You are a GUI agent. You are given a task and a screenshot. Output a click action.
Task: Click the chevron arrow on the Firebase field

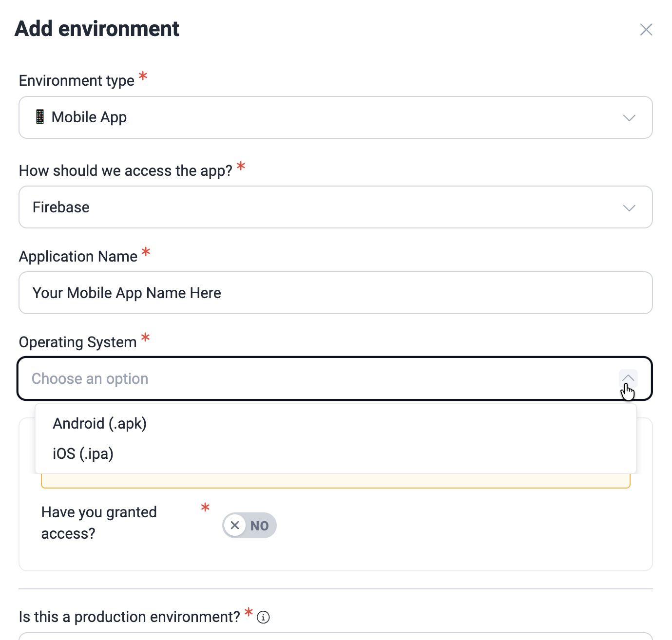pyautogui.click(x=629, y=207)
